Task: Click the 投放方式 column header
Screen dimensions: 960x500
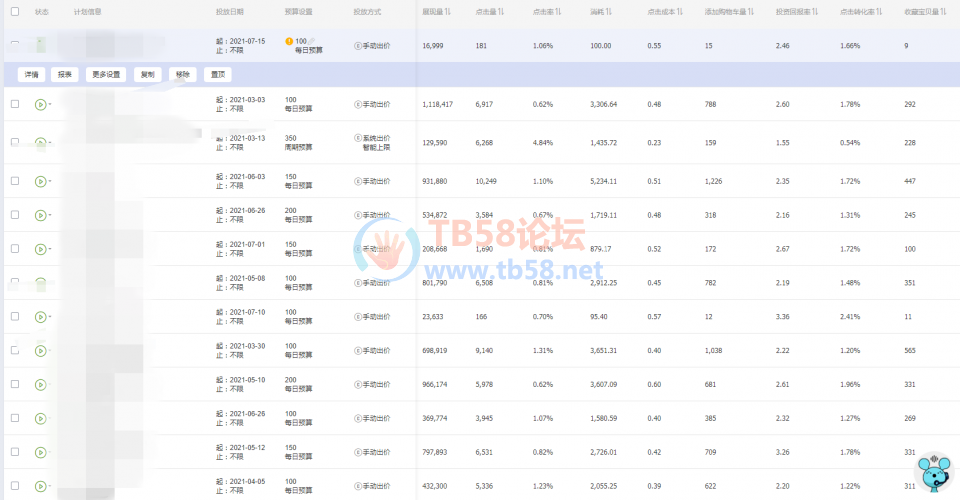Action: coord(367,12)
